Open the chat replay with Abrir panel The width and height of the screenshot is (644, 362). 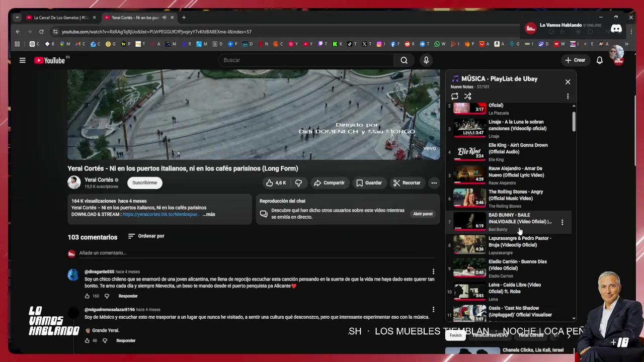pyautogui.click(x=423, y=214)
